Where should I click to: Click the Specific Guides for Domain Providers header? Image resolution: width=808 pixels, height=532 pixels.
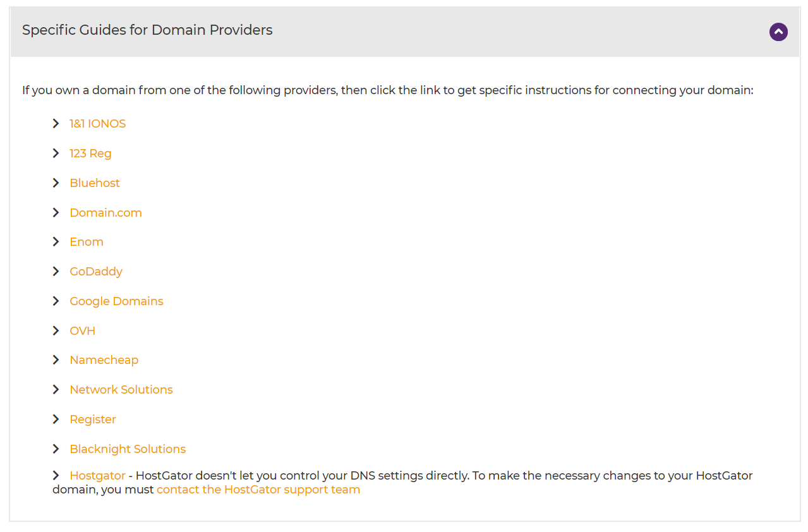(147, 30)
